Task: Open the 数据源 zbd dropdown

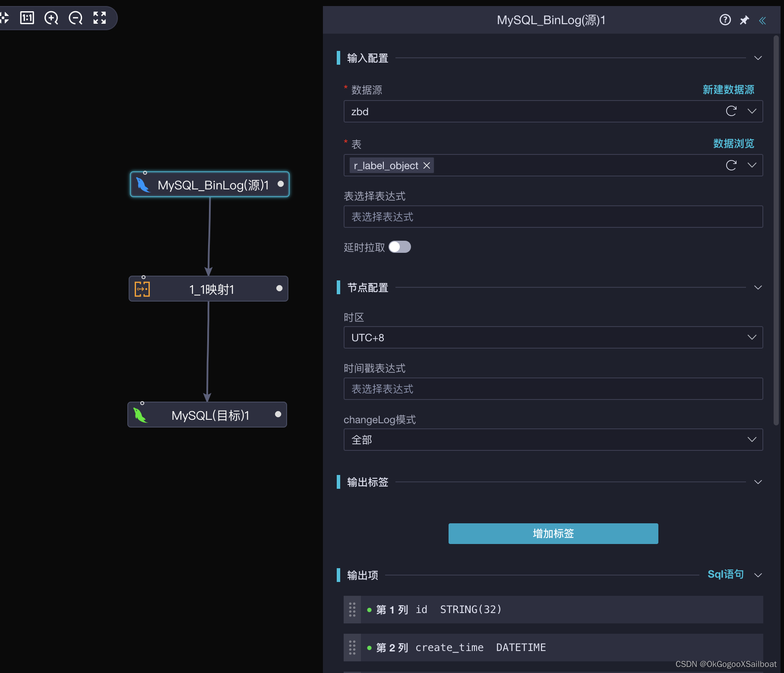Action: click(752, 111)
